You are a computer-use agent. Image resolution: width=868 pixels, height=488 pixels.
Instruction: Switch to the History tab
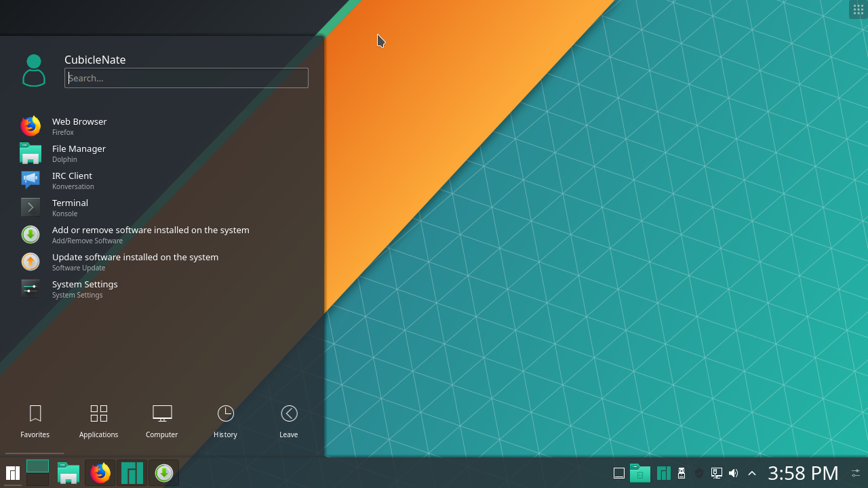pos(225,420)
